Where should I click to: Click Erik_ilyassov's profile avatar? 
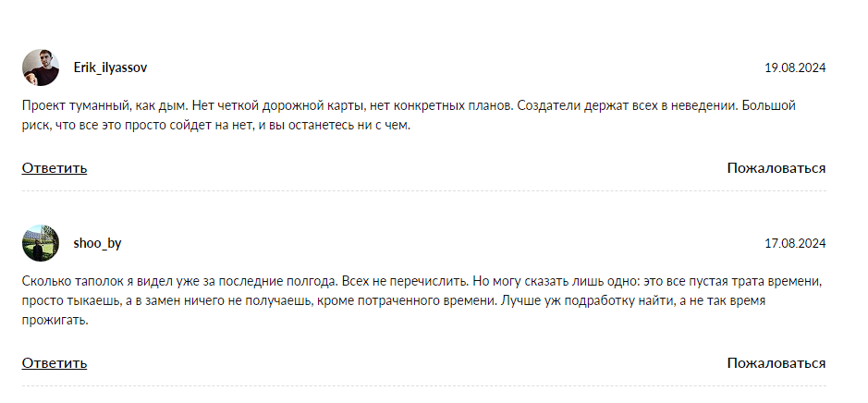click(41, 67)
